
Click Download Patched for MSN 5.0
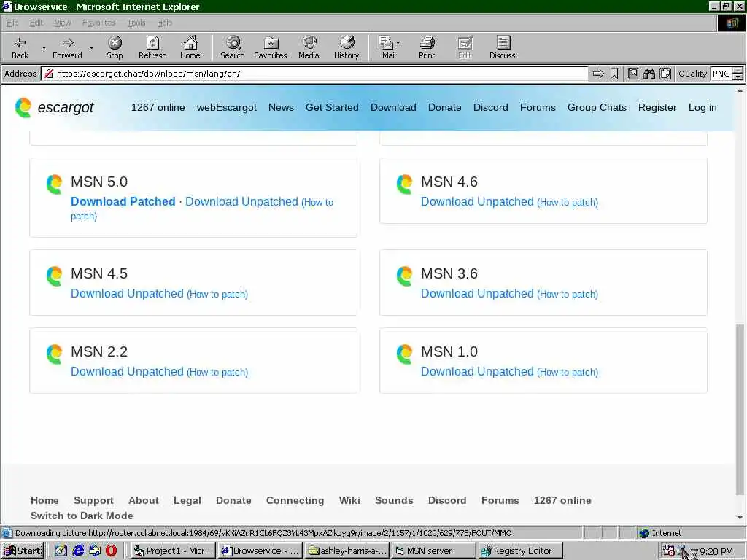(123, 201)
